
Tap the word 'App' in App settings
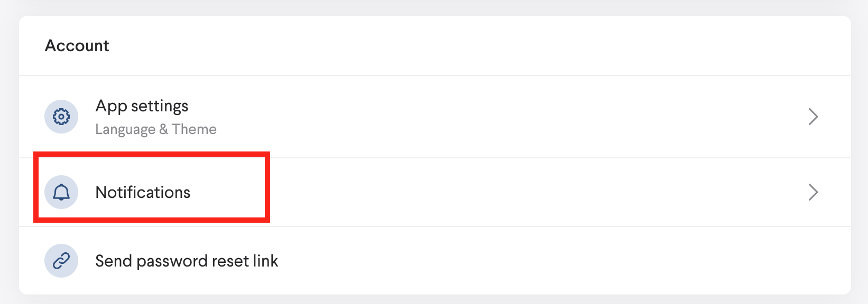(x=111, y=106)
